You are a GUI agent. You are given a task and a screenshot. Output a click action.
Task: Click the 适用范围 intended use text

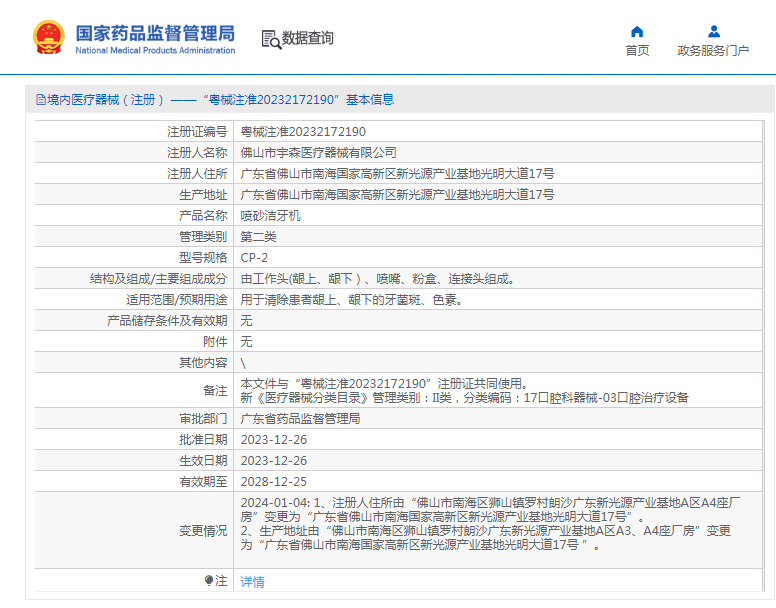pos(352,300)
